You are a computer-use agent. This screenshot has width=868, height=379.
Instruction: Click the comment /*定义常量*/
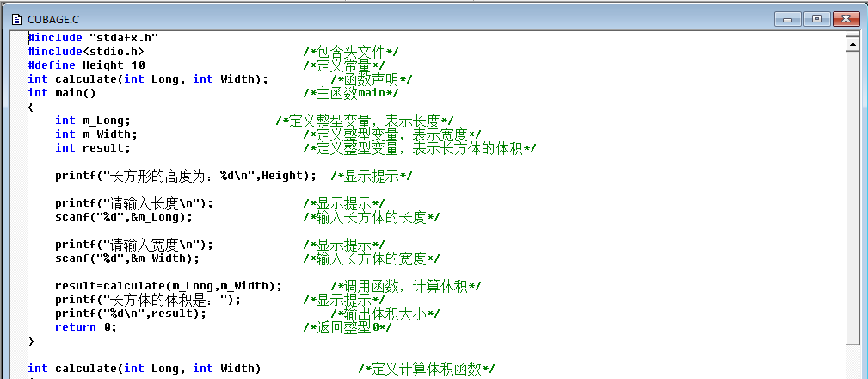click(x=344, y=66)
